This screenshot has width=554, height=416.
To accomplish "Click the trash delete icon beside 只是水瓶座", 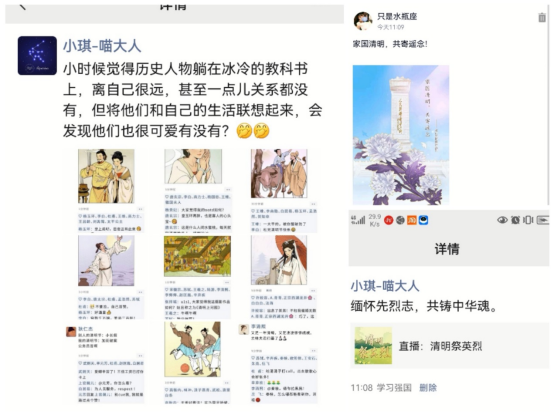I will (542, 17).
